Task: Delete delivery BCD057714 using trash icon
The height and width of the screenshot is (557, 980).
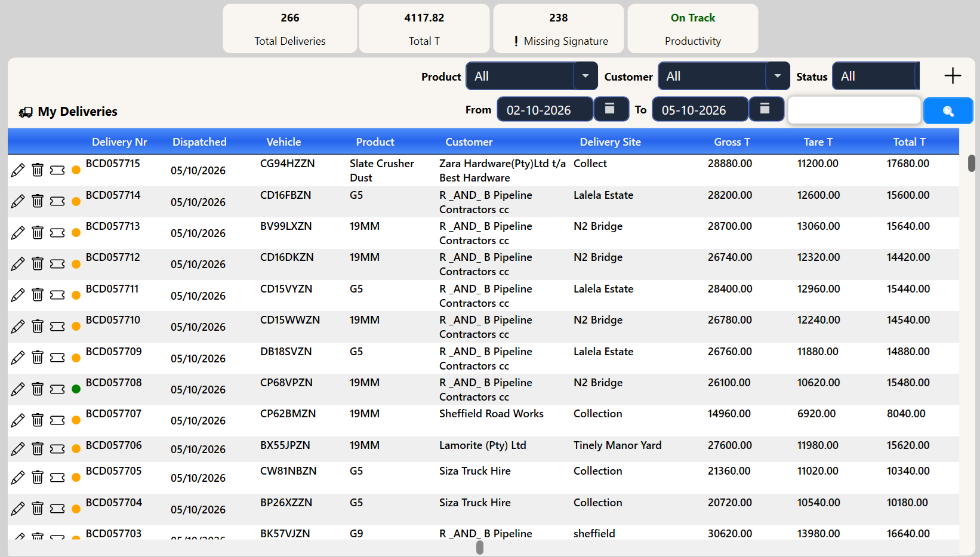Action: [x=38, y=201]
